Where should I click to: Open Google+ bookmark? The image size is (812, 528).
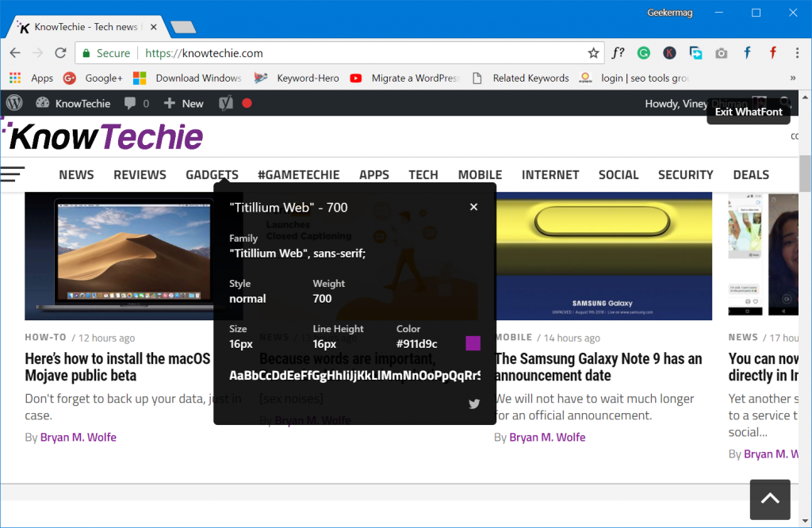93,78
